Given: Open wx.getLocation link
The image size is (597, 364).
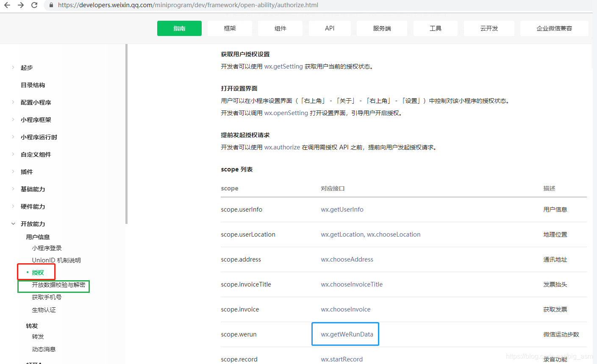Looking at the screenshot, I should click(342, 234).
